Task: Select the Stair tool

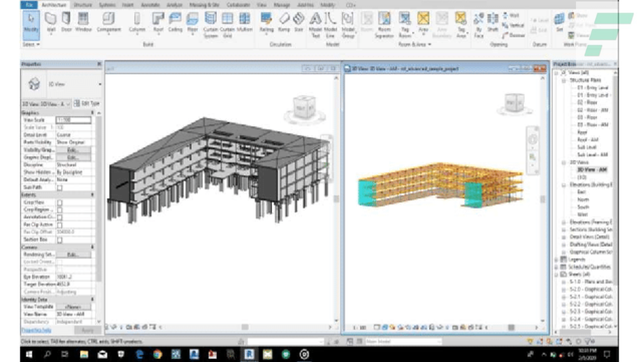Action: (299, 23)
